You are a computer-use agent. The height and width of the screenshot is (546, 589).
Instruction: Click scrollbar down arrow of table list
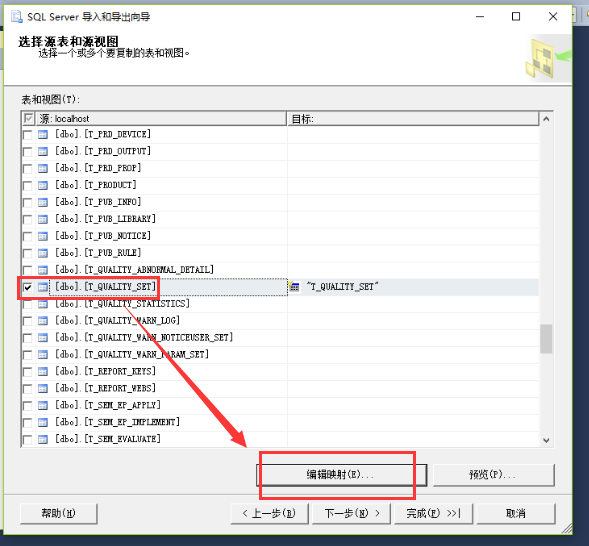[x=546, y=440]
